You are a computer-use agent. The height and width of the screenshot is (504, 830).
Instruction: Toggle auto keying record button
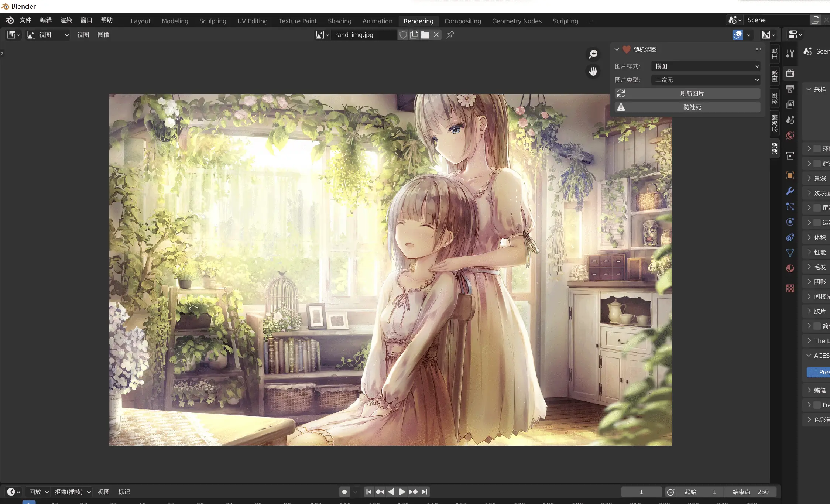[x=344, y=492]
